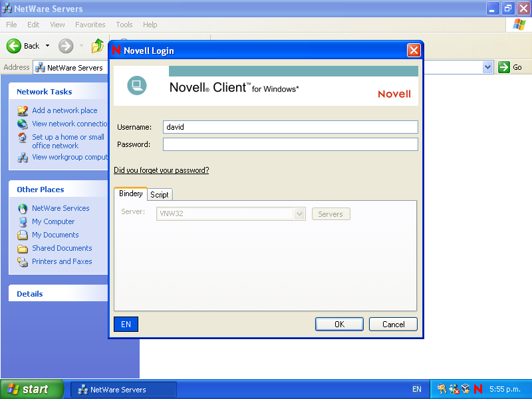Click the red Novell N tray icon
The height and width of the screenshot is (399, 532).
click(x=477, y=389)
